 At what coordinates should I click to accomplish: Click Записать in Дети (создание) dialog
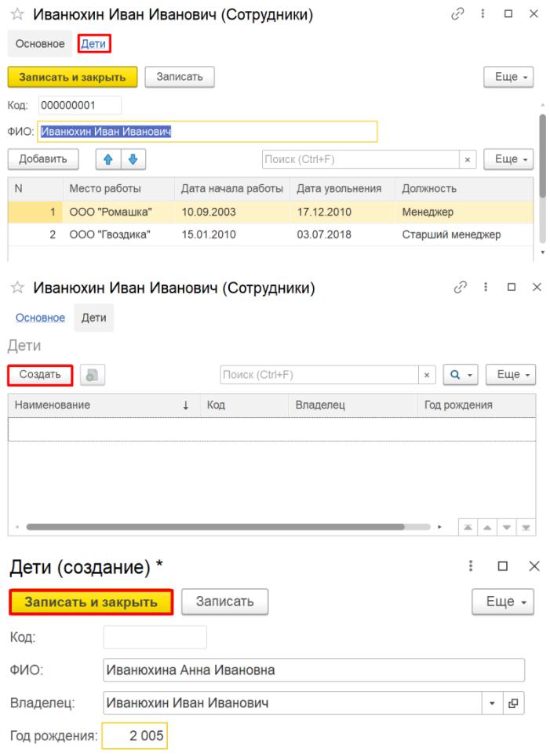[x=225, y=602]
